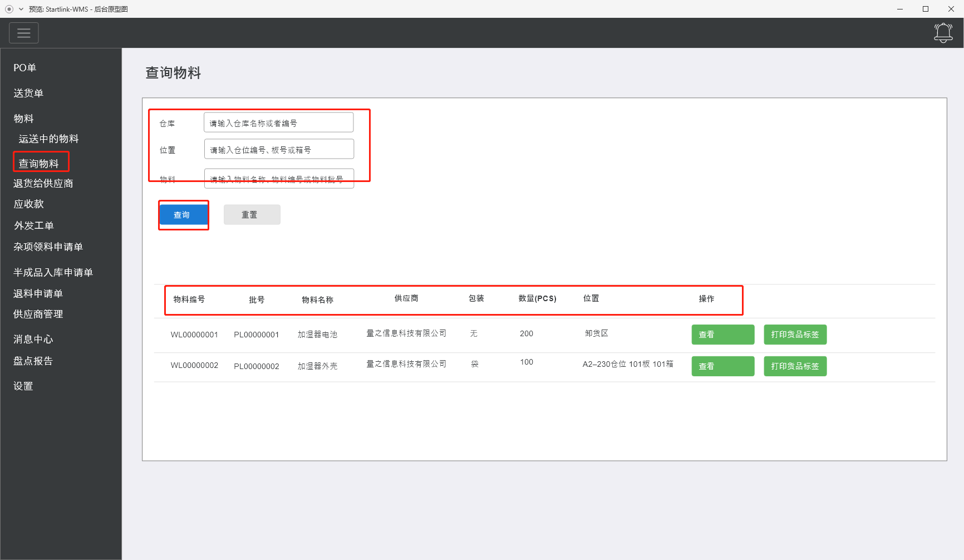Click the 包装 column header
The width and height of the screenshot is (964, 560).
pos(476,298)
